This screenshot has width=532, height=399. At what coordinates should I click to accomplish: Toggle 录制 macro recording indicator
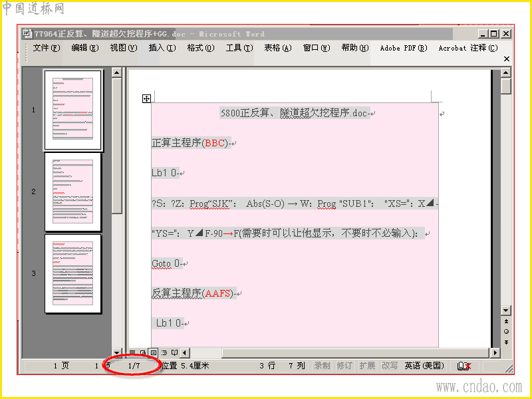(x=322, y=366)
